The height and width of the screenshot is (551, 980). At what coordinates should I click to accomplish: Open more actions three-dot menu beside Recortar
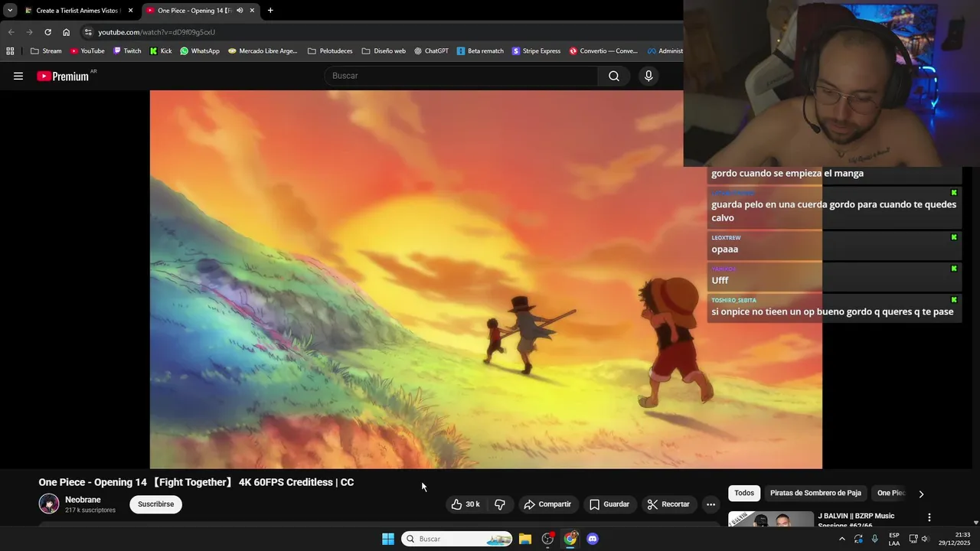pyautogui.click(x=710, y=504)
